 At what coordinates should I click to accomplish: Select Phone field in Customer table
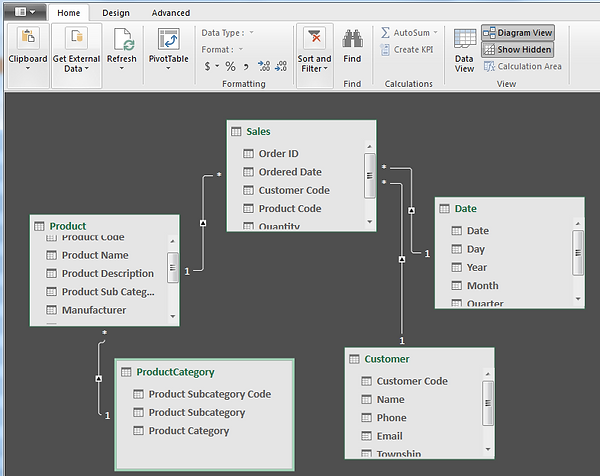(391, 418)
